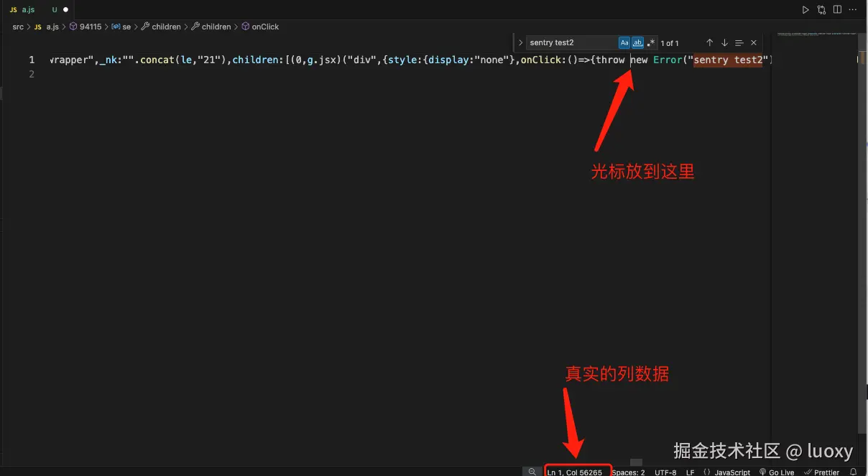Go to previous match arrow

(710, 43)
